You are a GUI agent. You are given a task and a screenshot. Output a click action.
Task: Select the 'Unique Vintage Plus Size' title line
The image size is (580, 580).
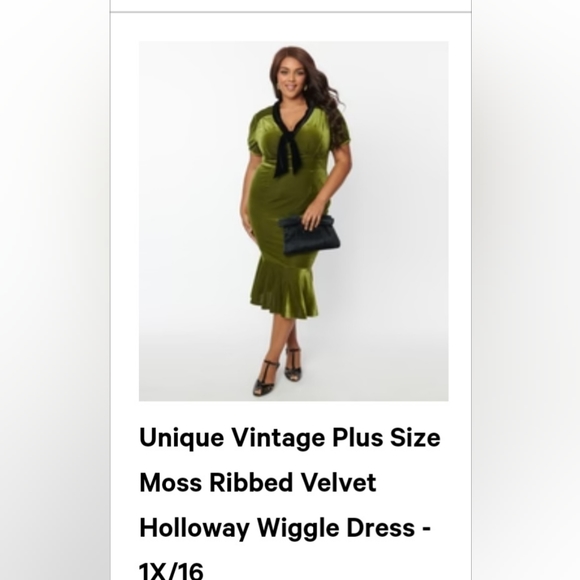click(x=290, y=438)
